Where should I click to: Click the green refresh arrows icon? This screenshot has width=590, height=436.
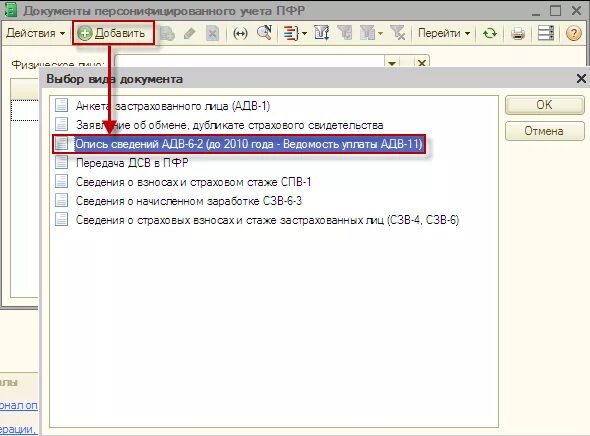(x=490, y=33)
